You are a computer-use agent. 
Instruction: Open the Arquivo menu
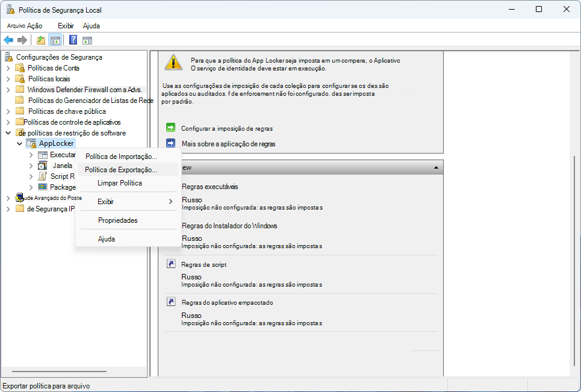click(x=16, y=25)
